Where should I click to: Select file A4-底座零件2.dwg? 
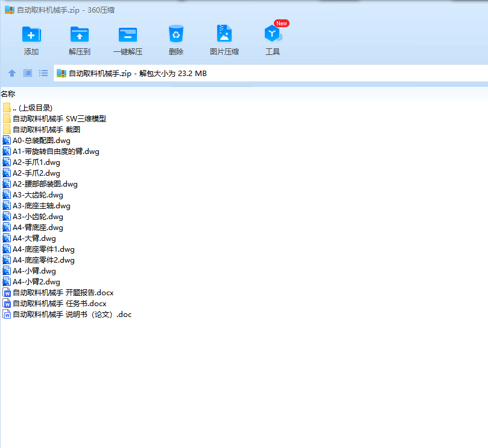pos(39,260)
